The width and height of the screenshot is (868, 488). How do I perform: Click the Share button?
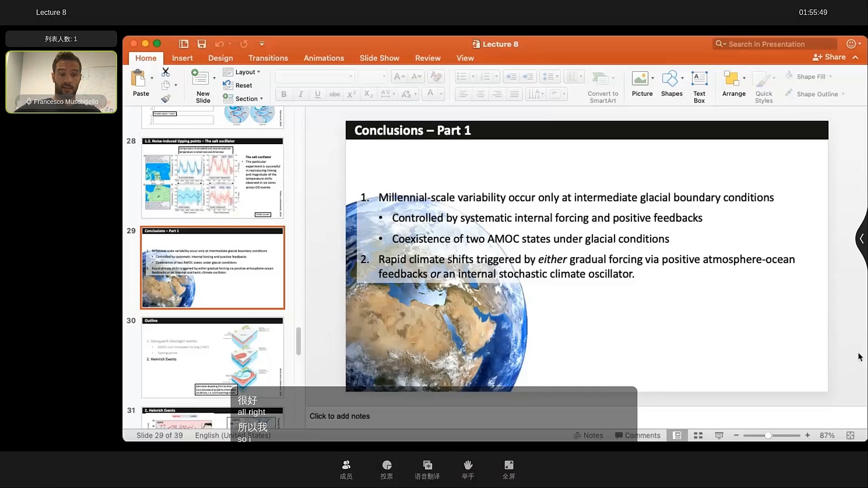click(x=829, y=57)
